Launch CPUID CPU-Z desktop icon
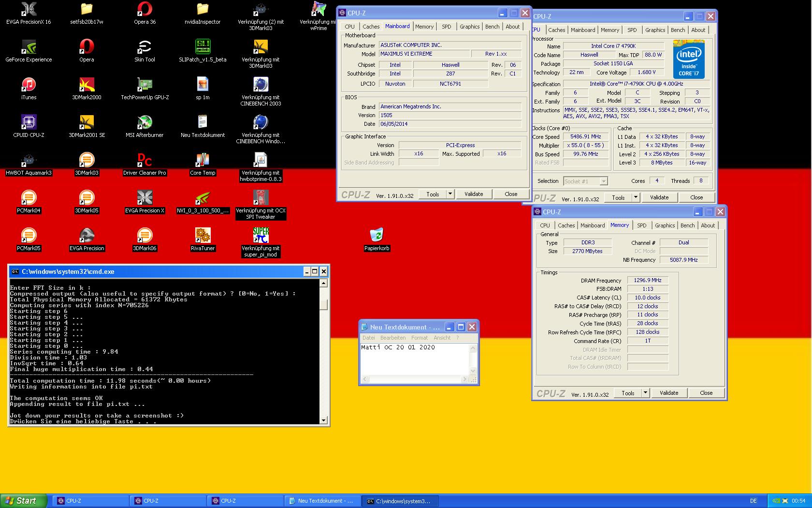Screen dimensions: 812x508 29,126
